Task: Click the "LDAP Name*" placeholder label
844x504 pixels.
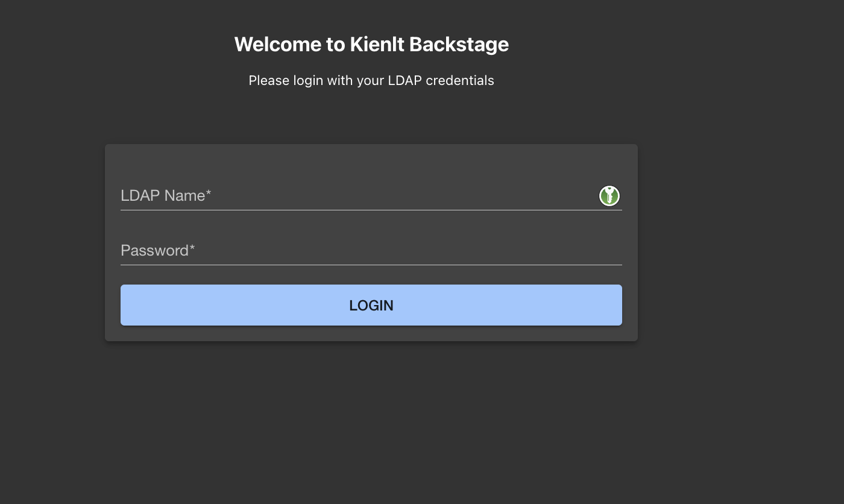Action: (163, 196)
